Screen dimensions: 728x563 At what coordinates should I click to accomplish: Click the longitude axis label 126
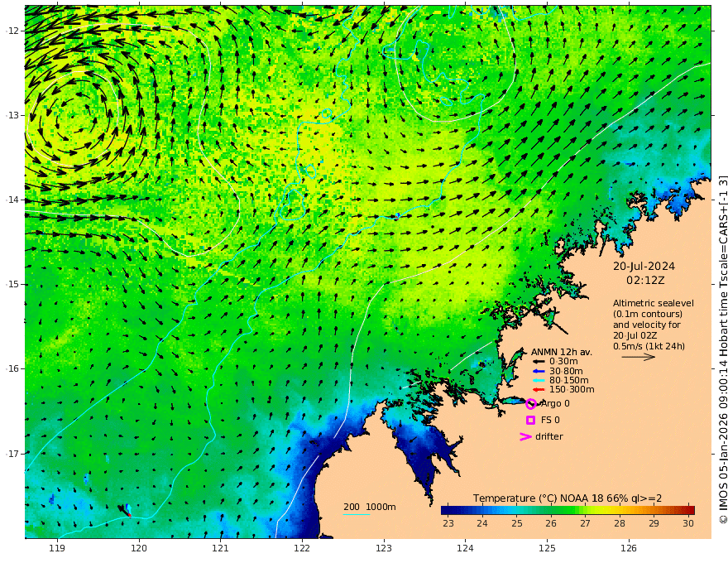click(x=629, y=548)
